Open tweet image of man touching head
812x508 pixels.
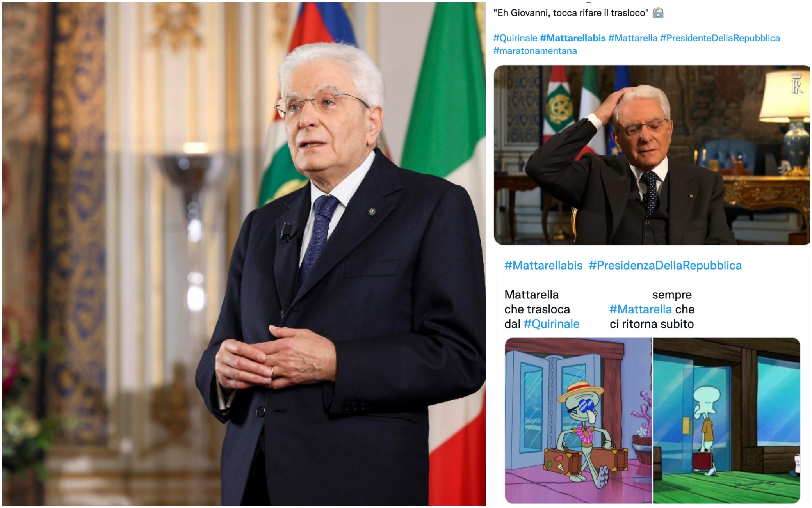tap(652, 155)
